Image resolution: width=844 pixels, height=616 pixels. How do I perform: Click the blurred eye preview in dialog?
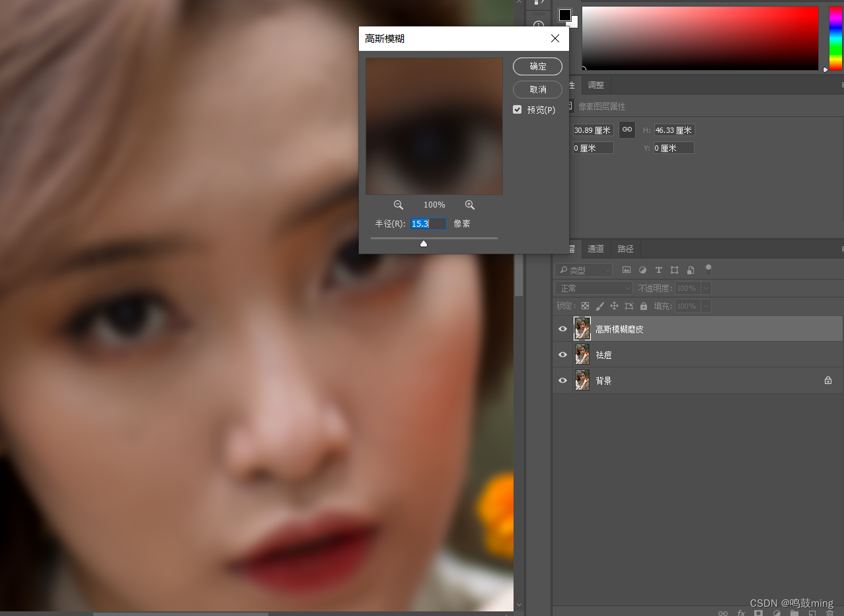pyautogui.click(x=434, y=126)
